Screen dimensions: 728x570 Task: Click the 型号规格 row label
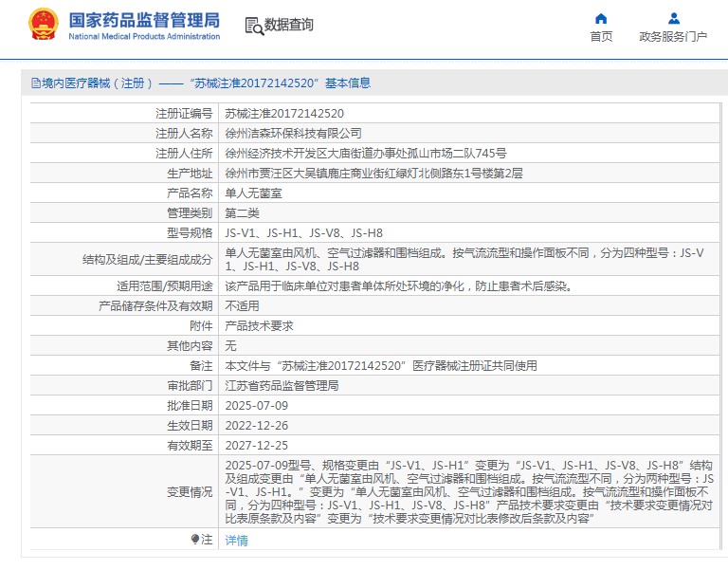(x=190, y=233)
